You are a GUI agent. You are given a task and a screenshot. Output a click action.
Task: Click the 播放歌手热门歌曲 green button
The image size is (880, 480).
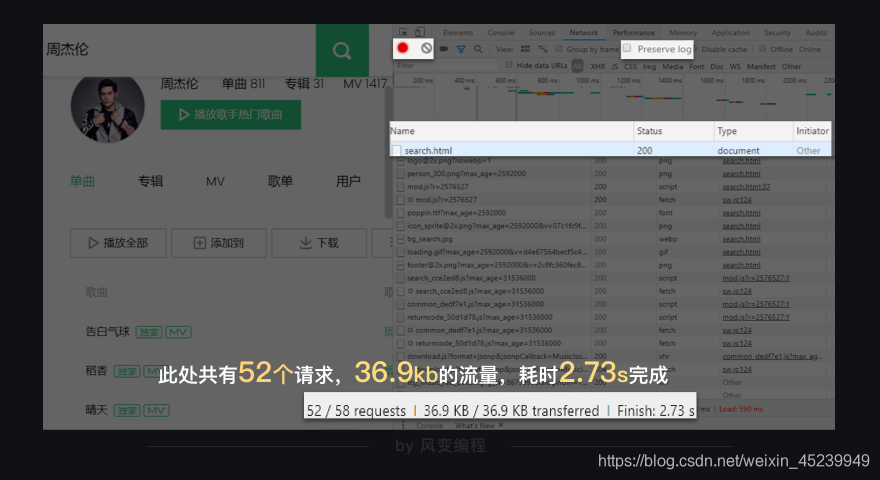coord(231,115)
